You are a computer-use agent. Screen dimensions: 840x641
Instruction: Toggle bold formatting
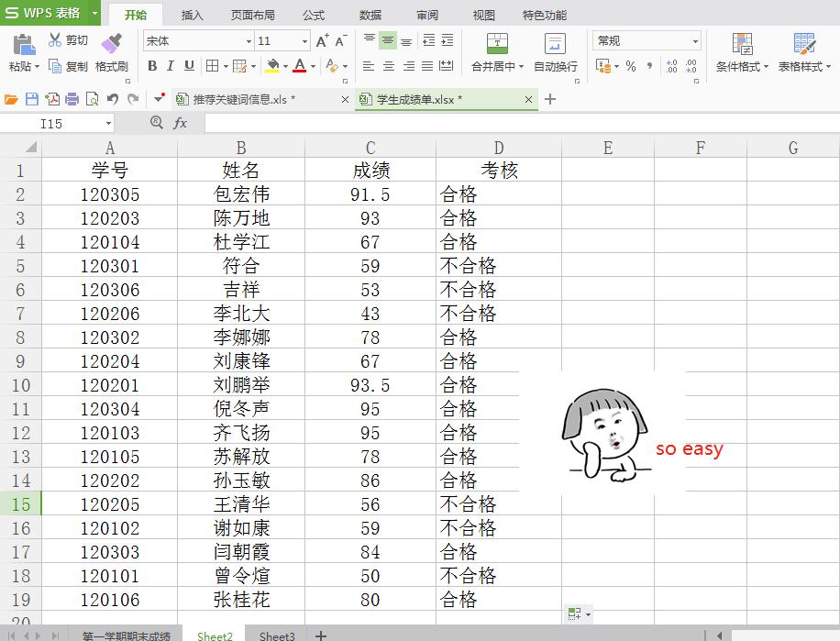152,66
